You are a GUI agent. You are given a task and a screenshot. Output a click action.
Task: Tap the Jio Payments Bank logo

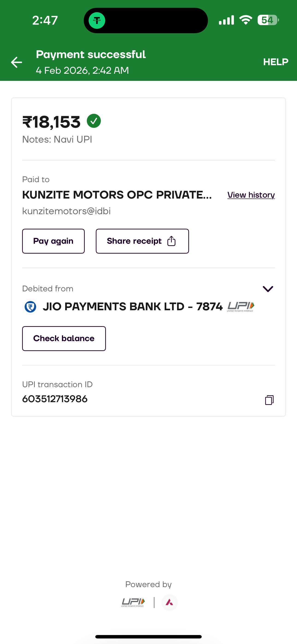click(30, 307)
